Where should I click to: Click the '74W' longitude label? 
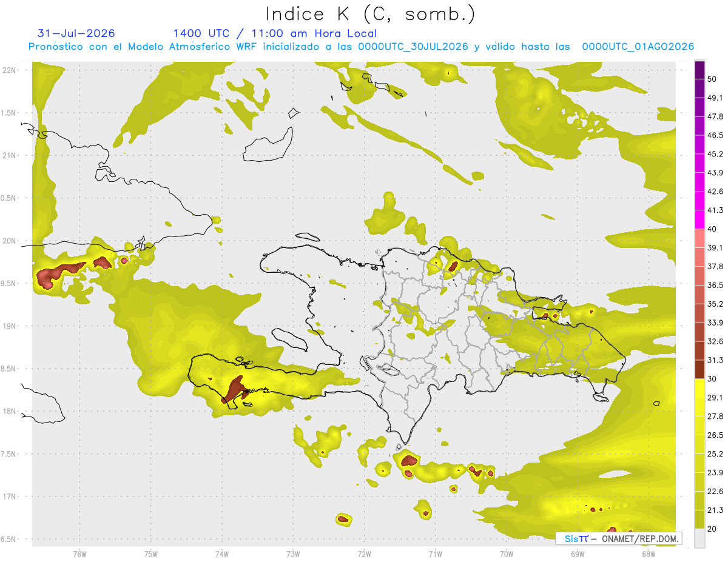tap(222, 554)
